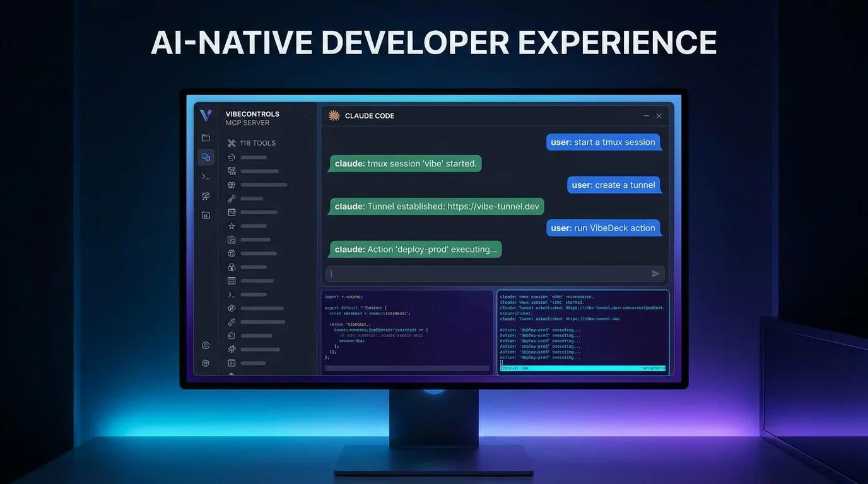Viewport: 868px width, 484px height.
Task: Open the settings gear icon
Action: (x=206, y=363)
